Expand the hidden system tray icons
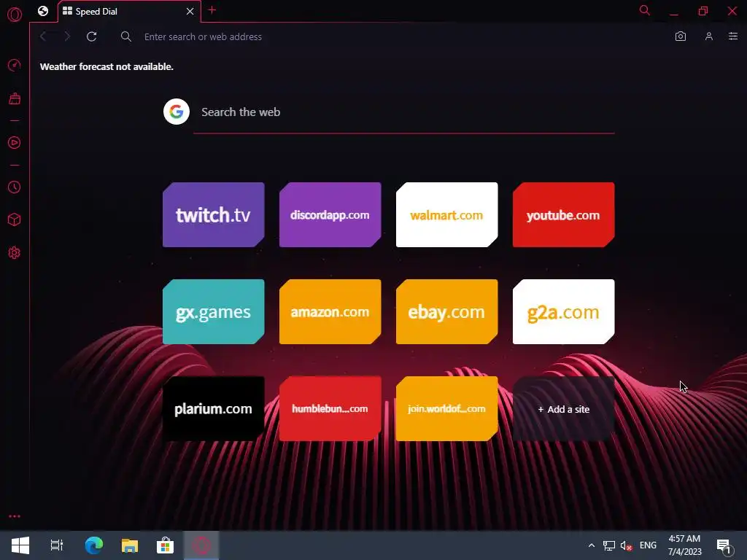 point(591,545)
